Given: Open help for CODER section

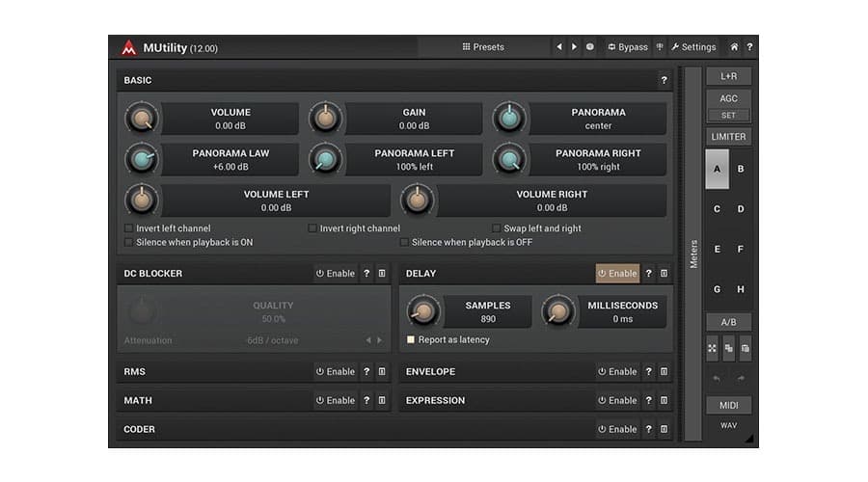Looking at the screenshot, I should (x=649, y=429).
